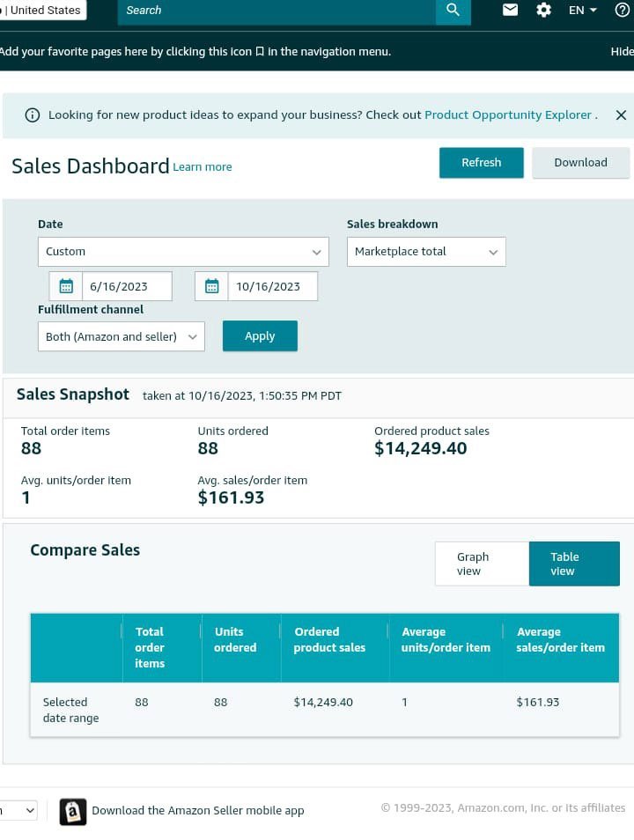Open the EN language menu
634x840 pixels.
coord(581,10)
